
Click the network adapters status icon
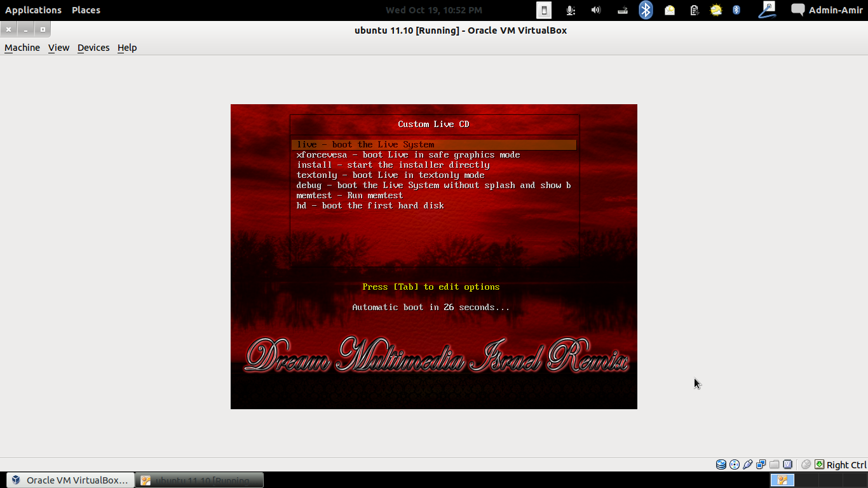pos(761,464)
